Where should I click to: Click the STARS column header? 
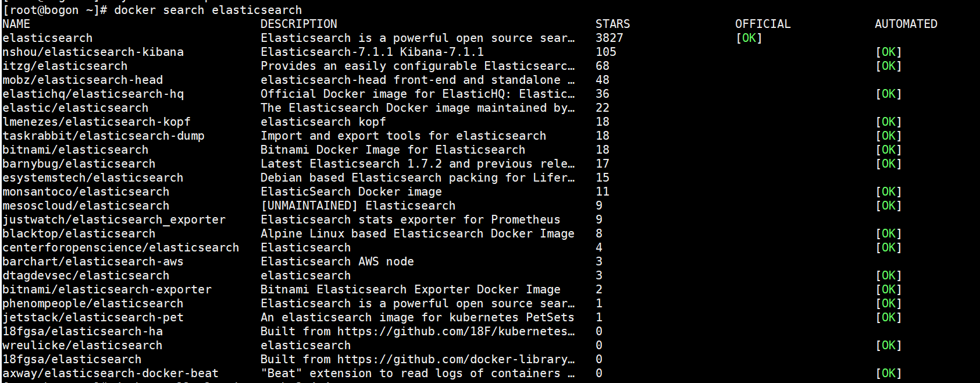click(x=613, y=24)
